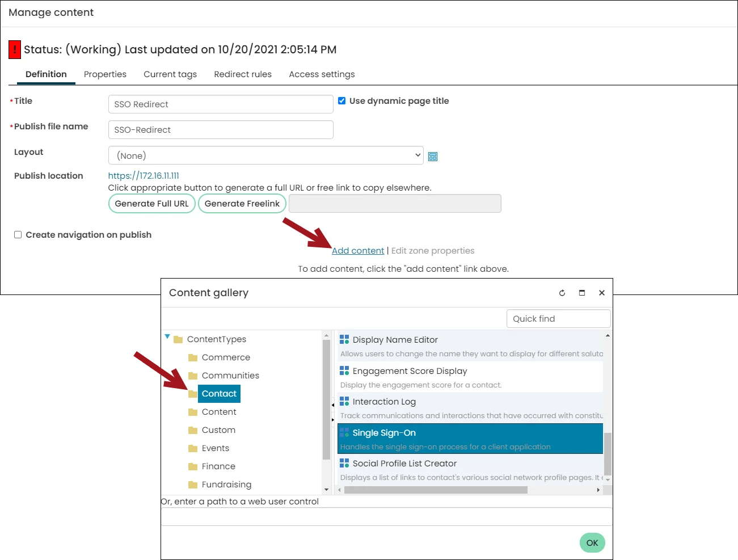Maximize the Content gallery window
This screenshot has width=738, height=560.
click(581, 293)
